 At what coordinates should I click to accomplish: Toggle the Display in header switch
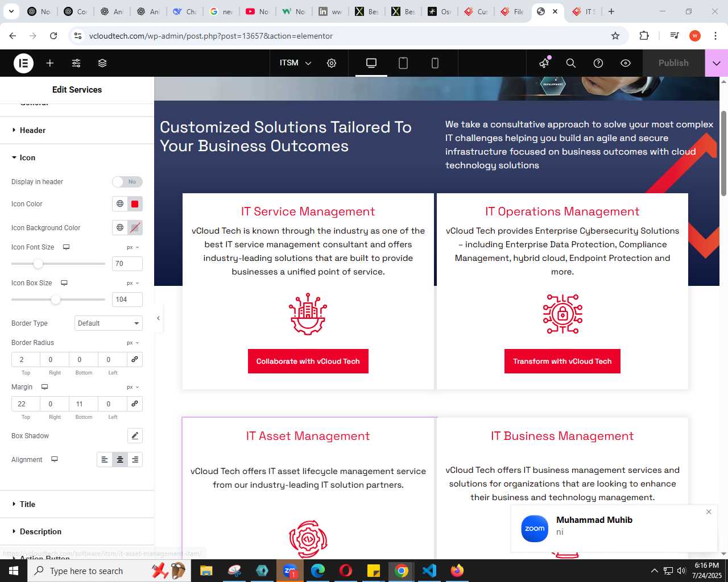[x=127, y=182]
